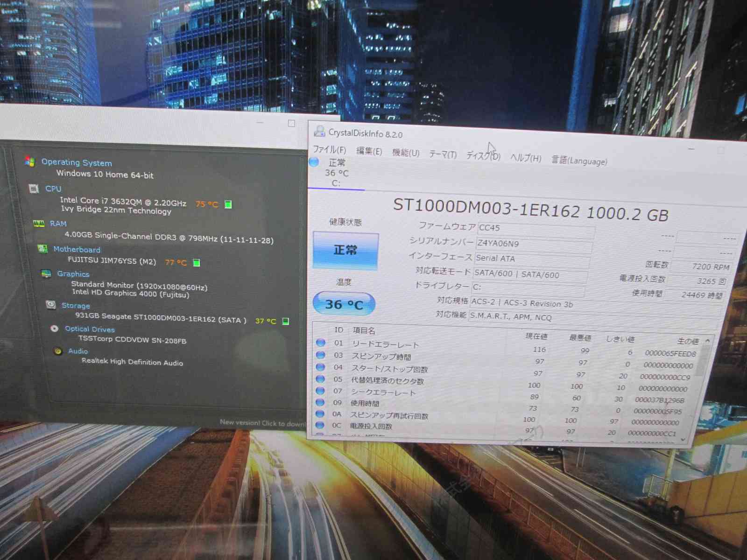This screenshot has height=560, width=747.
Task: Click the 36 °C temperature button
Action: 344,304
